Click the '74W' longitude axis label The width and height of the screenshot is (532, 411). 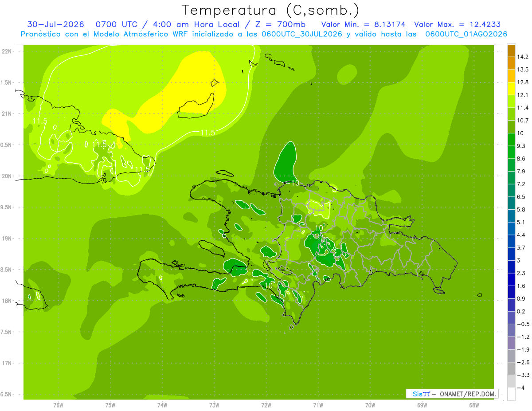pyautogui.click(x=162, y=405)
